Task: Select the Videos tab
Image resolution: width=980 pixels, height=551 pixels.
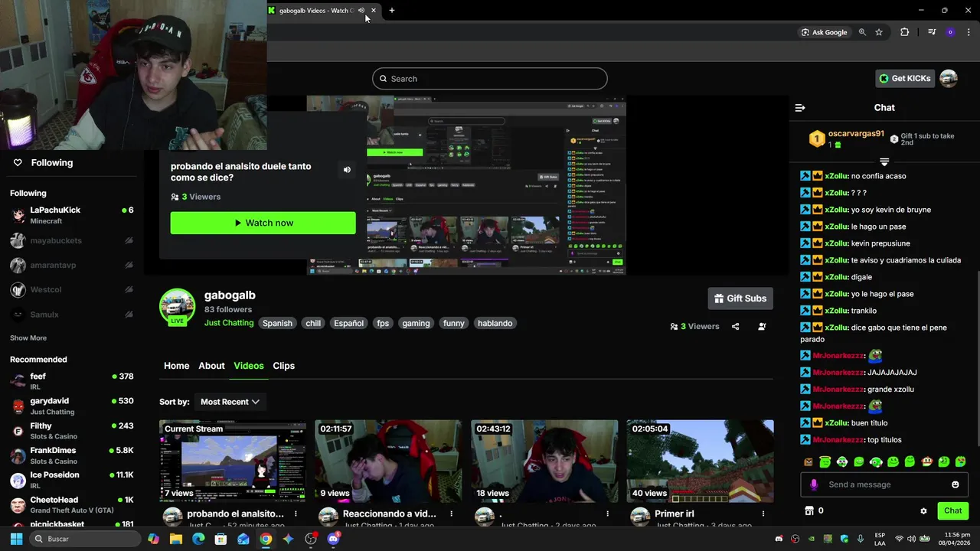Action: coord(249,366)
